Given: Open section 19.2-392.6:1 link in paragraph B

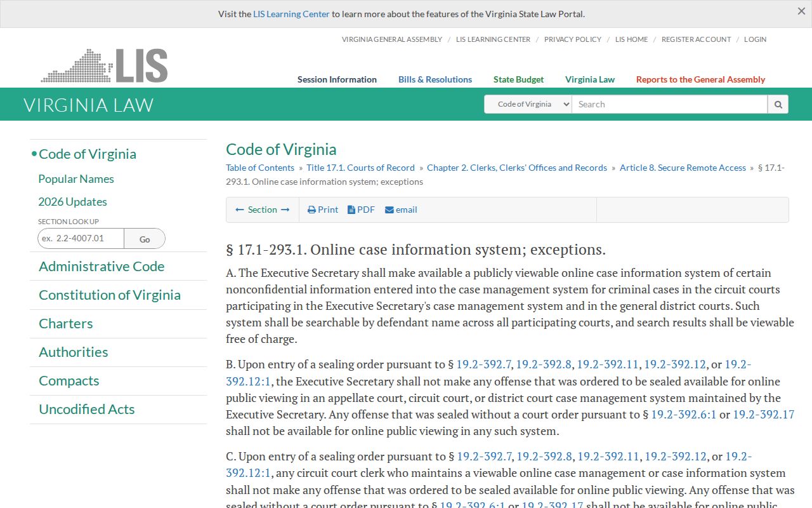Looking at the screenshot, I should [684, 415].
